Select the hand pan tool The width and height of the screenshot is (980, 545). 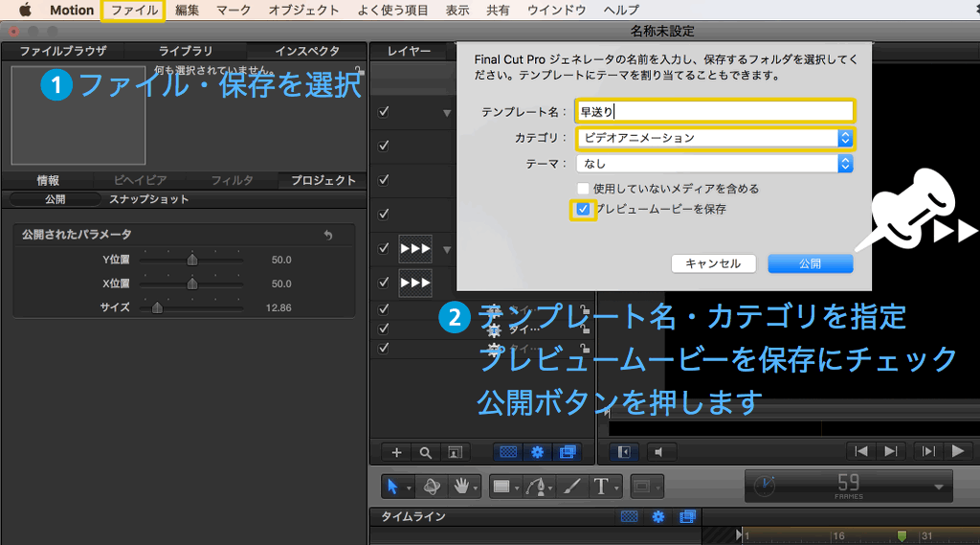pos(461,487)
